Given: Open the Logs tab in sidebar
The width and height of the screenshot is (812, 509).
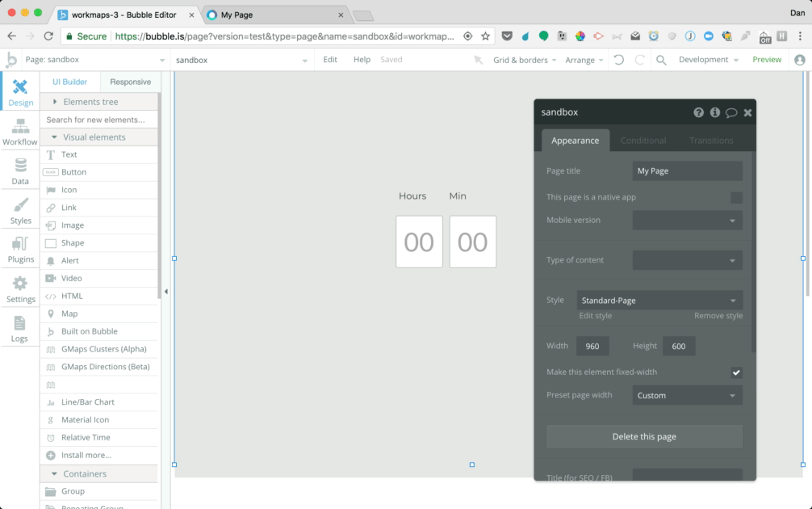Looking at the screenshot, I should coord(20,329).
